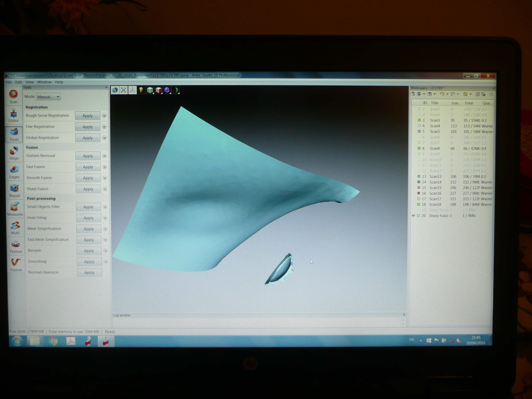Click the green crescent icon in toolbar

click(176, 90)
